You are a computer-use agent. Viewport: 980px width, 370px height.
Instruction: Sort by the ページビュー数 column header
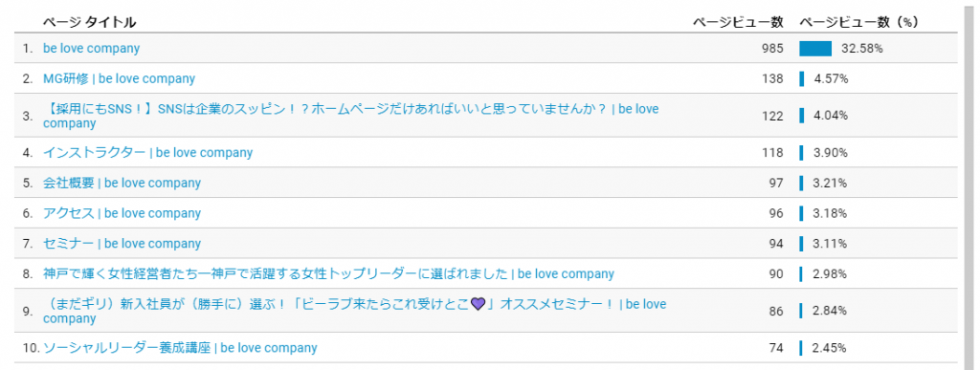[x=738, y=22]
